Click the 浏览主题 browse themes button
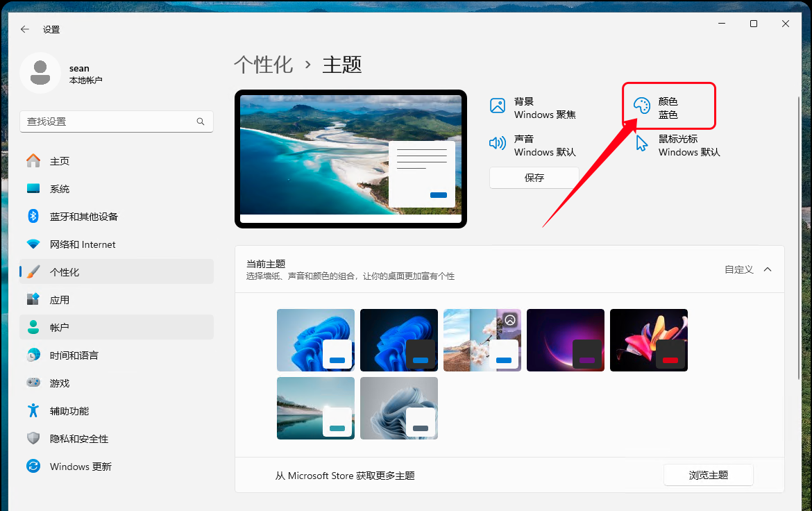812x511 pixels. pos(708,475)
